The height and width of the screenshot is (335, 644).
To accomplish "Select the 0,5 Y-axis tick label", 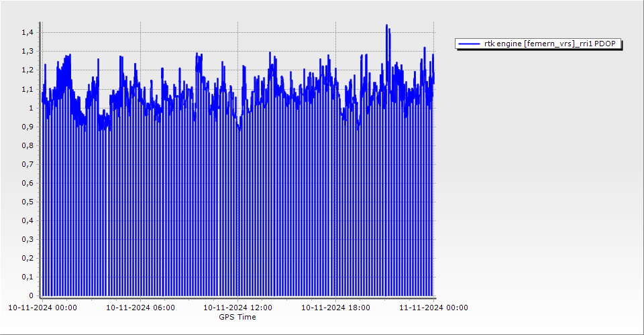I will [28, 202].
